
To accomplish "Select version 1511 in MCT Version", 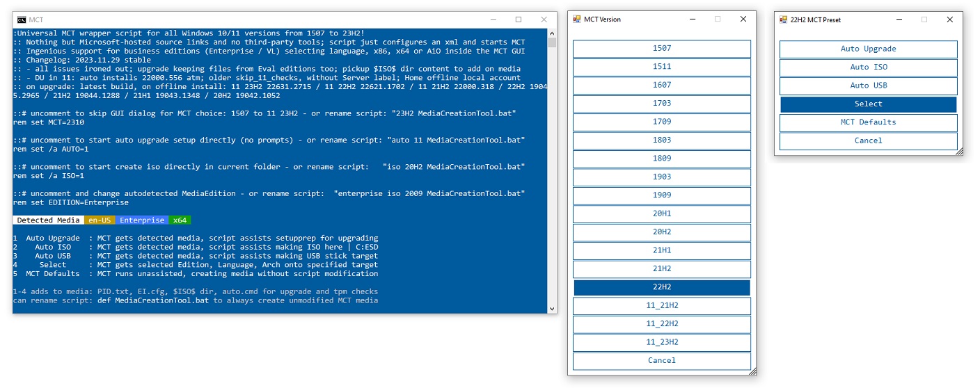I will pyautogui.click(x=662, y=67).
